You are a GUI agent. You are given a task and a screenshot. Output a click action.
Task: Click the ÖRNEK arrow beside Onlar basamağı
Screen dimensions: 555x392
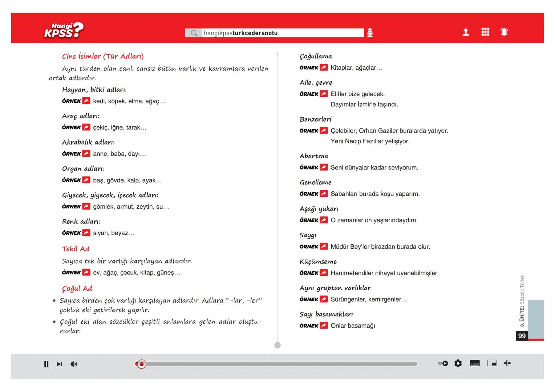[324, 326]
